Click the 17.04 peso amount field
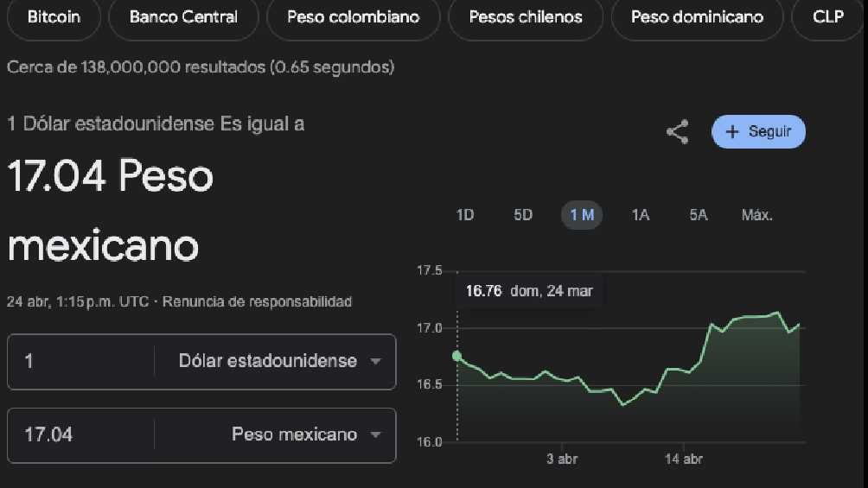Screen dimensions: 868x488 click(x=82, y=434)
